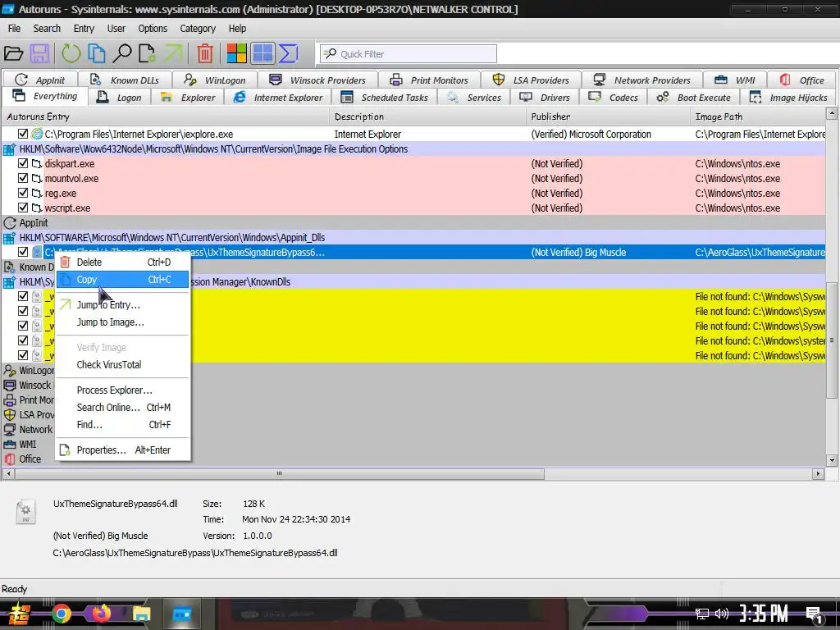
Task: Switch to the LSA Providers tab
Action: [x=531, y=80]
